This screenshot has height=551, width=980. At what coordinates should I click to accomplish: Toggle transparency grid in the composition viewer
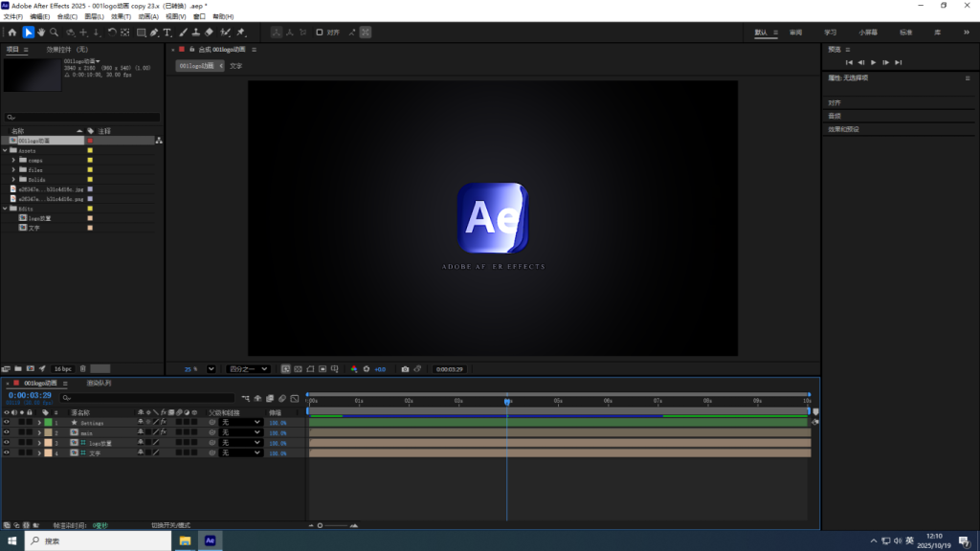[x=298, y=369]
